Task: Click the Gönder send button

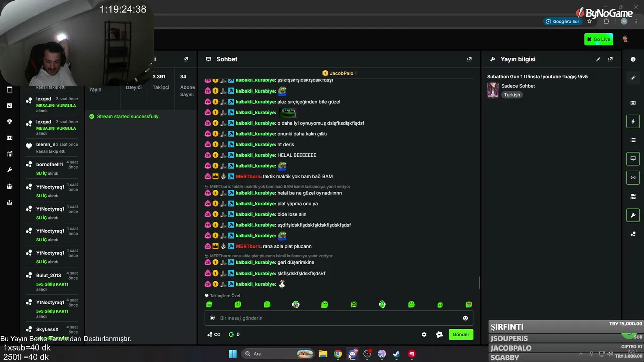Action: (461, 334)
